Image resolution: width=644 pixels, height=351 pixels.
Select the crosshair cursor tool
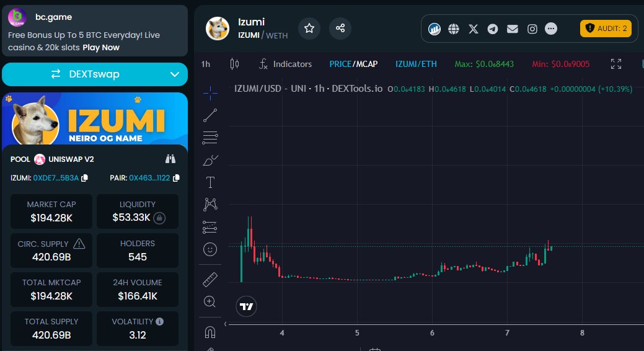point(210,93)
